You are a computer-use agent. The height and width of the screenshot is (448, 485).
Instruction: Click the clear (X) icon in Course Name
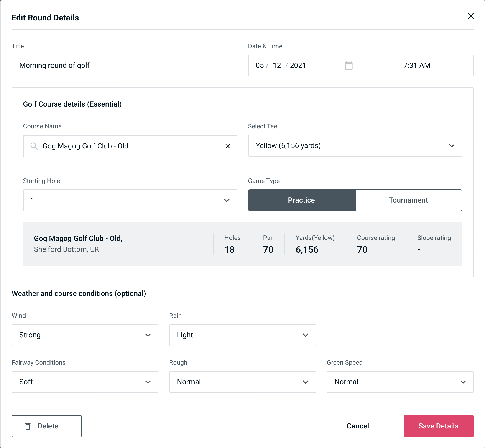(x=228, y=146)
